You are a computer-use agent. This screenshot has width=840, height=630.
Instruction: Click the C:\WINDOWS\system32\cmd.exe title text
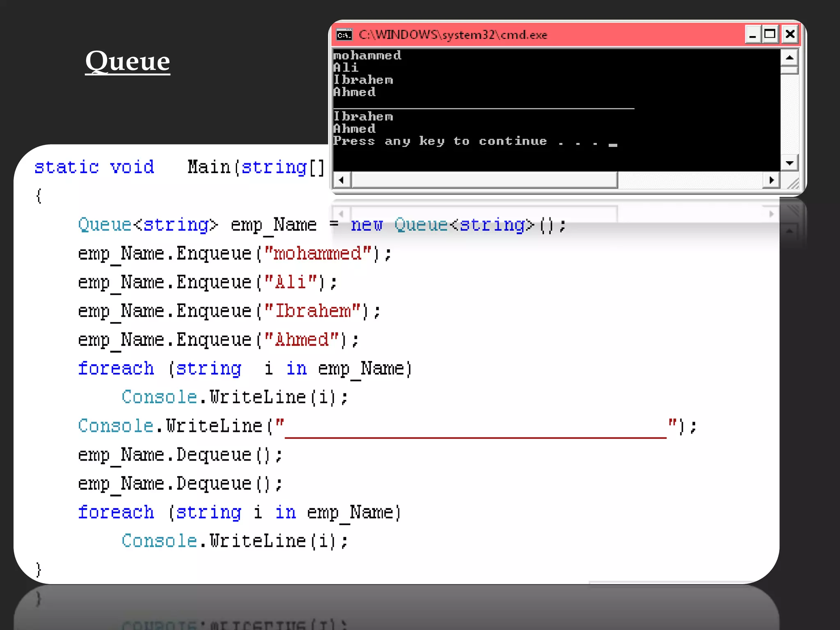(453, 35)
